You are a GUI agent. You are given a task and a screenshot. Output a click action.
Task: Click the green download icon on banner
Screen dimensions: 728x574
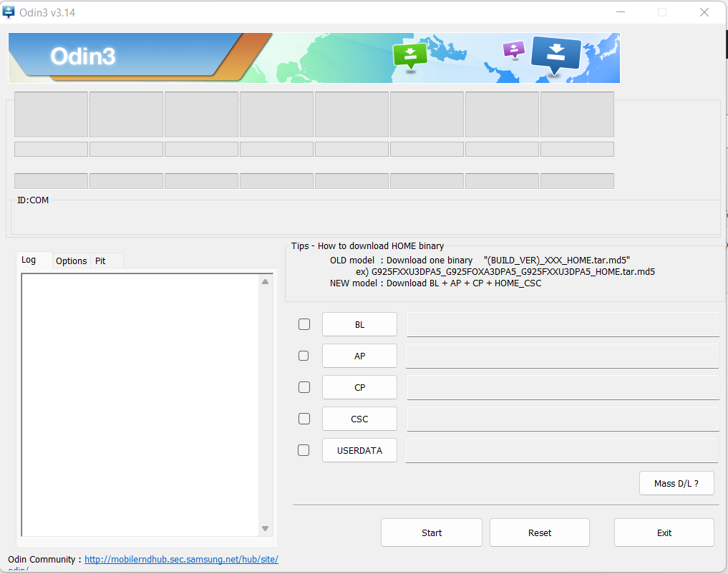(410, 55)
